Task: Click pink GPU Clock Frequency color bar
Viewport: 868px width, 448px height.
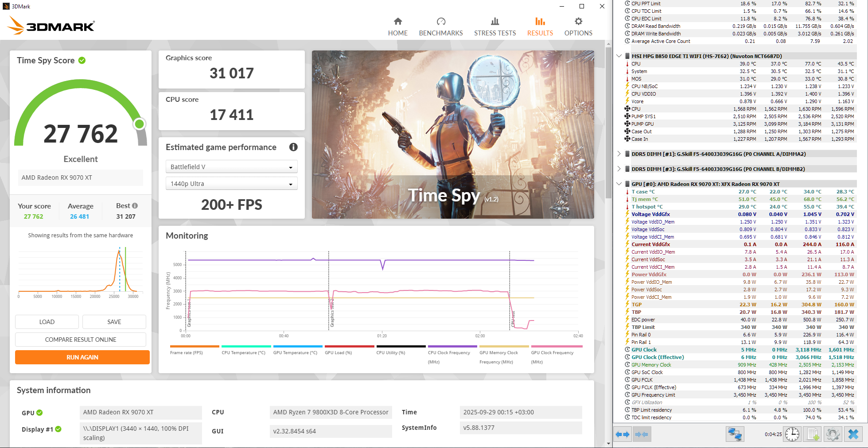Action: coord(557,346)
